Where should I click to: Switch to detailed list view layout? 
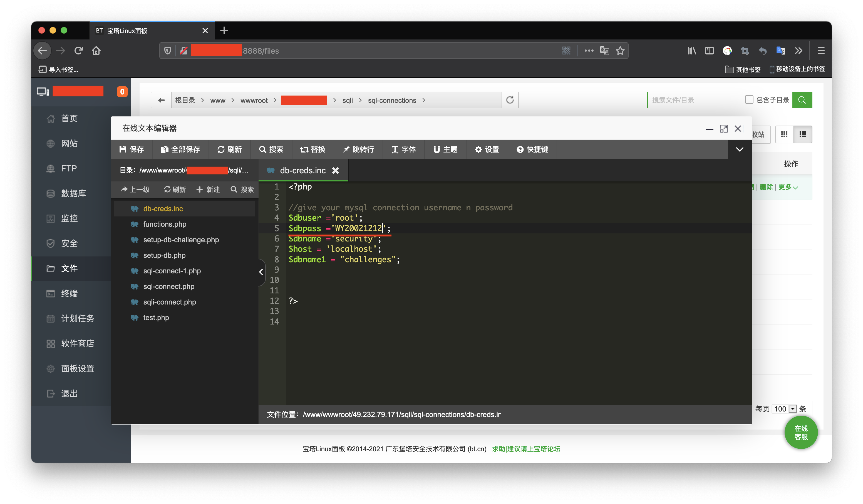(x=803, y=134)
